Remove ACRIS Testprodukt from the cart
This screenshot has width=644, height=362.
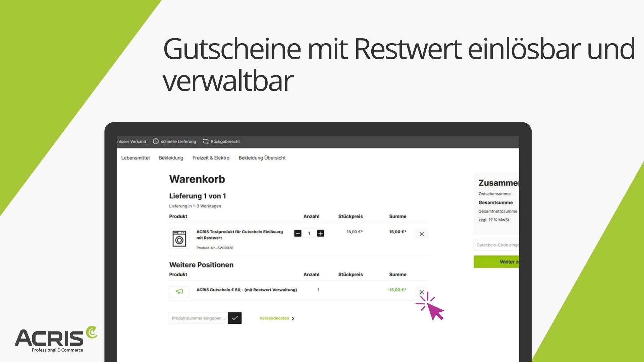pyautogui.click(x=422, y=234)
